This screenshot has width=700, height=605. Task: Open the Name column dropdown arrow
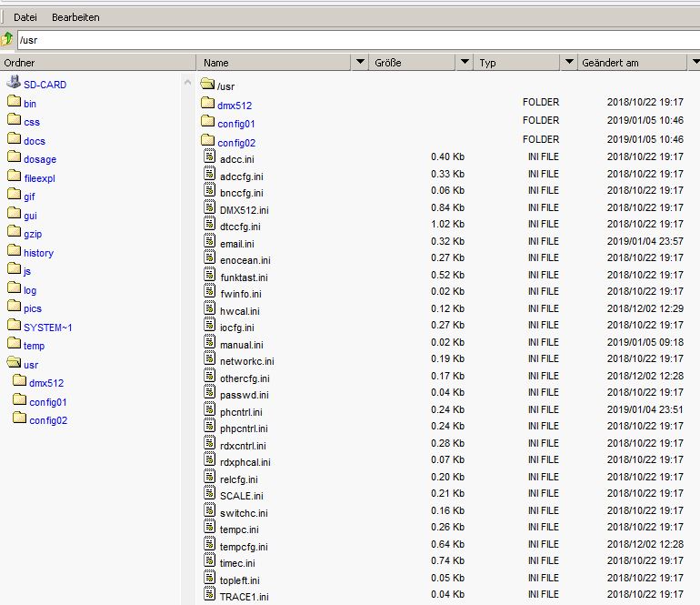point(360,62)
